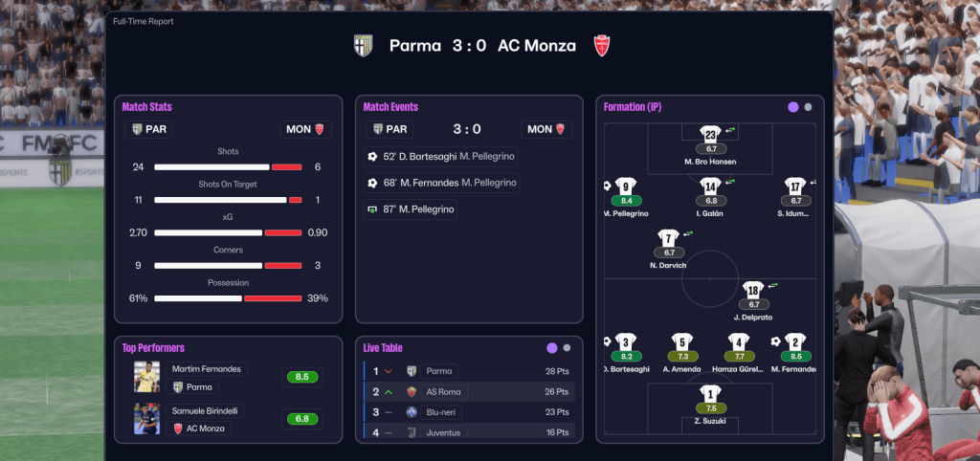Click J. Delprato's number 18 shirt
This screenshot has height=461, width=980.
coord(753,290)
